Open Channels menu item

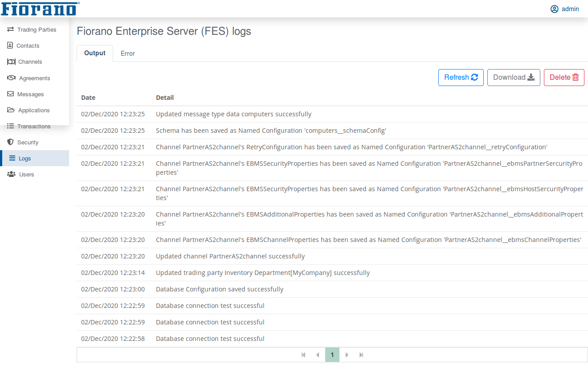pyautogui.click(x=34, y=61)
